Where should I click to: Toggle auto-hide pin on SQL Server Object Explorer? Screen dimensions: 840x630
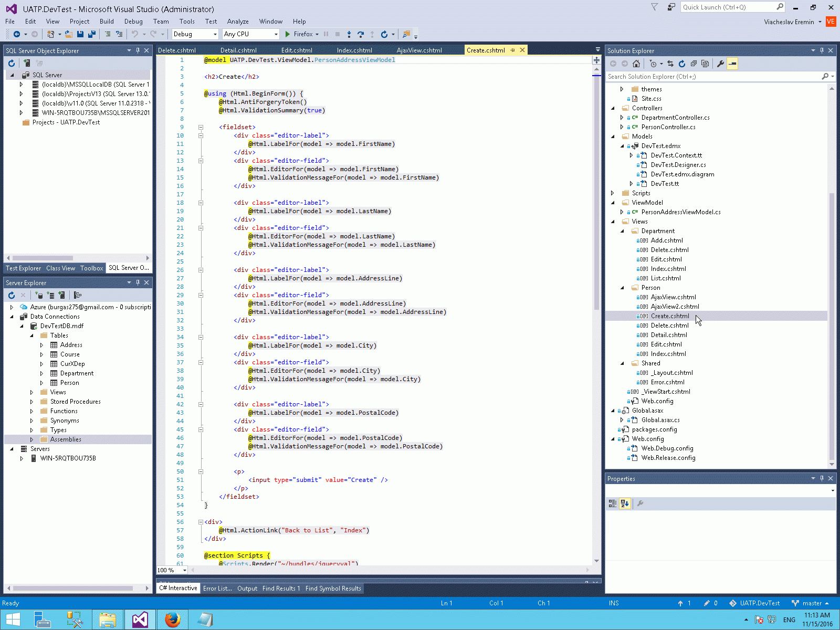click(138, 50)
